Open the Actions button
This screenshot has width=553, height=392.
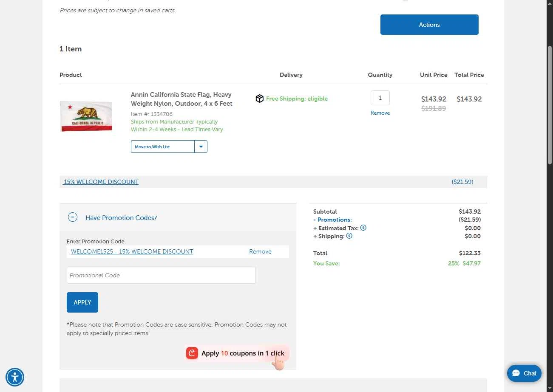point(429,25)
